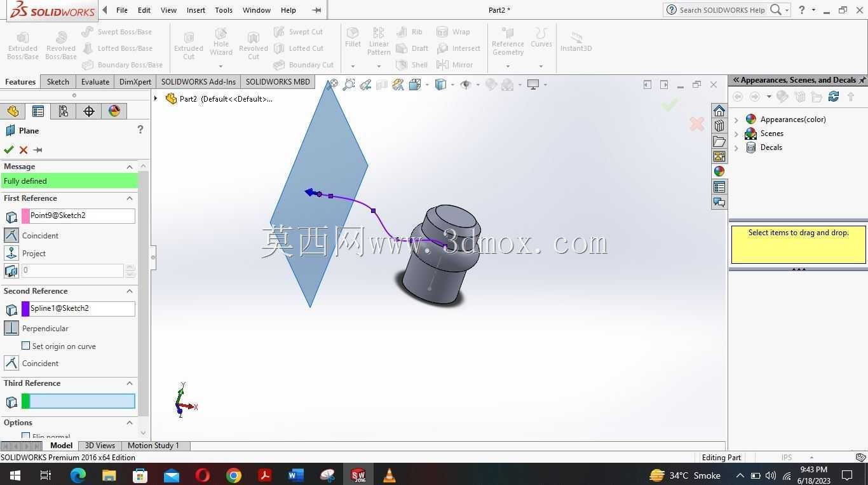Select the Rib tool
The width and height of the screenshot is (868, 485).
pyautogui.click(x=410, y=32)
